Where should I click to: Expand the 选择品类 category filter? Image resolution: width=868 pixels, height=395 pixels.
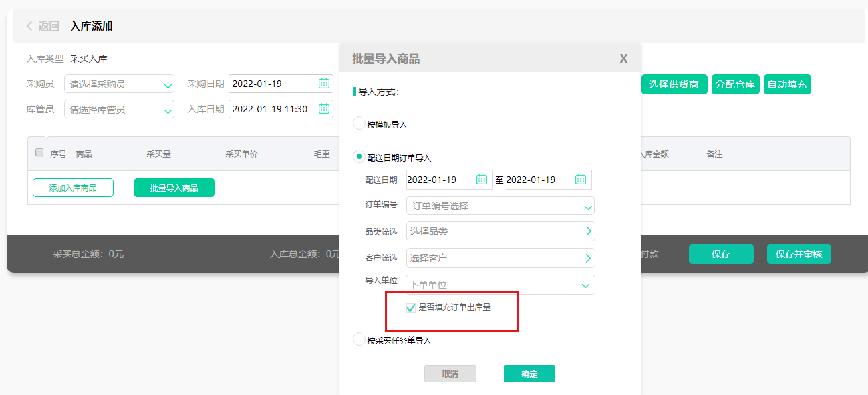tap(500, 231)
